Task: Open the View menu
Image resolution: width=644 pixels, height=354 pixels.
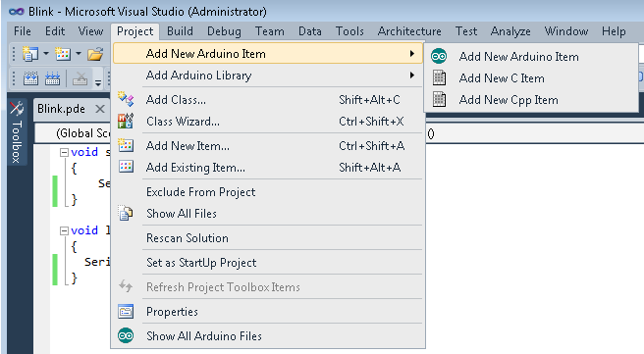Action: tap(90, 31)
